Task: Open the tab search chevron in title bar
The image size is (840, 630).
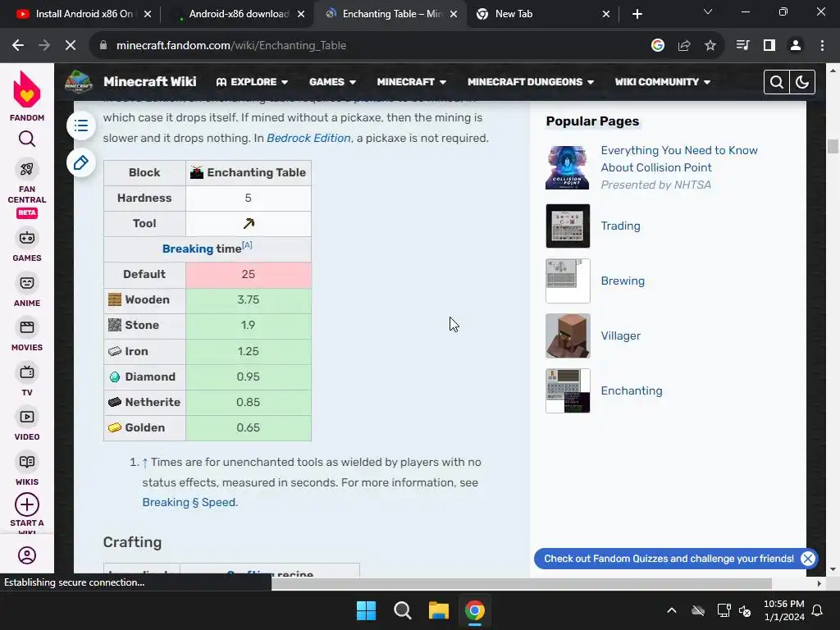Action: pos(708,11)
